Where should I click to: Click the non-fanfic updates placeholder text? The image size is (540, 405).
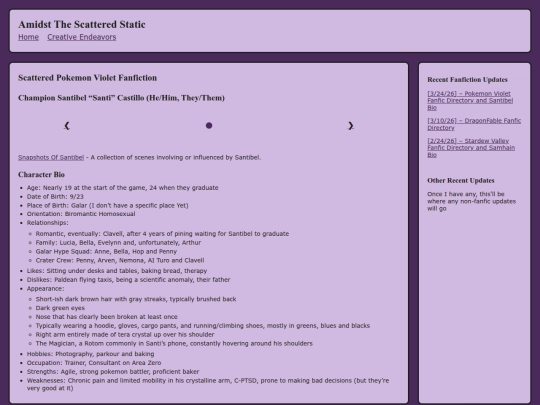click(471, 201)
